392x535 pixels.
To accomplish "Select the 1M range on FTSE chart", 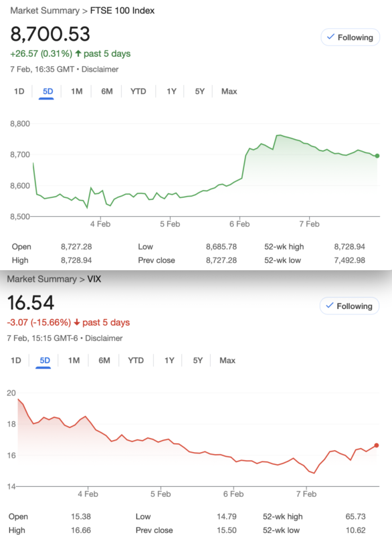I will tap(76, 92).
